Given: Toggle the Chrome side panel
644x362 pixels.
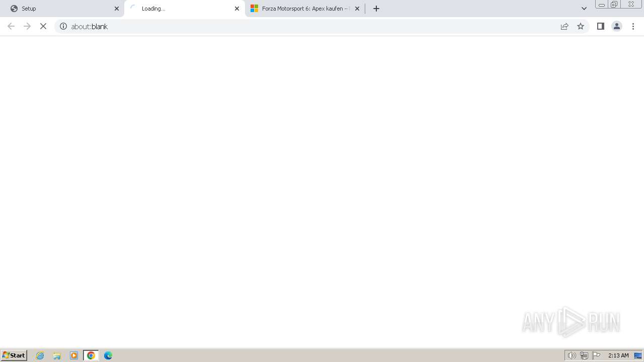Looking at the screenshot, I should [601, 26].
